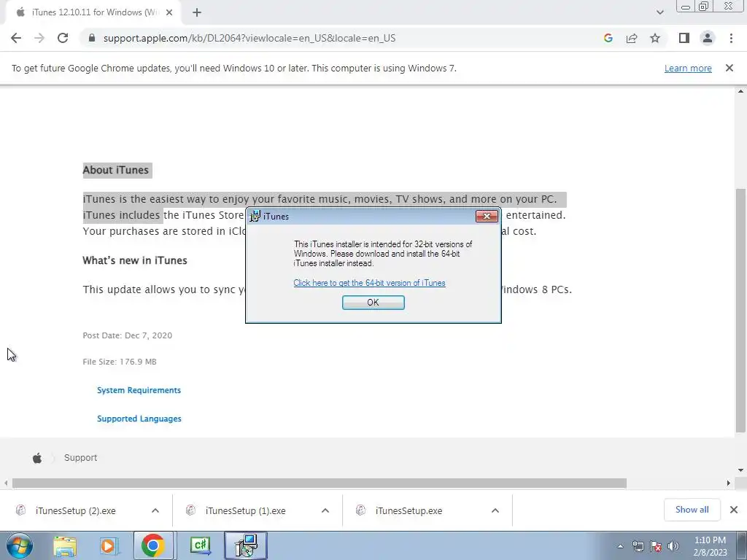Screen dimensions: 747x560
Task: Bookmark this page with the star icon
Action: tap(655, 38)
